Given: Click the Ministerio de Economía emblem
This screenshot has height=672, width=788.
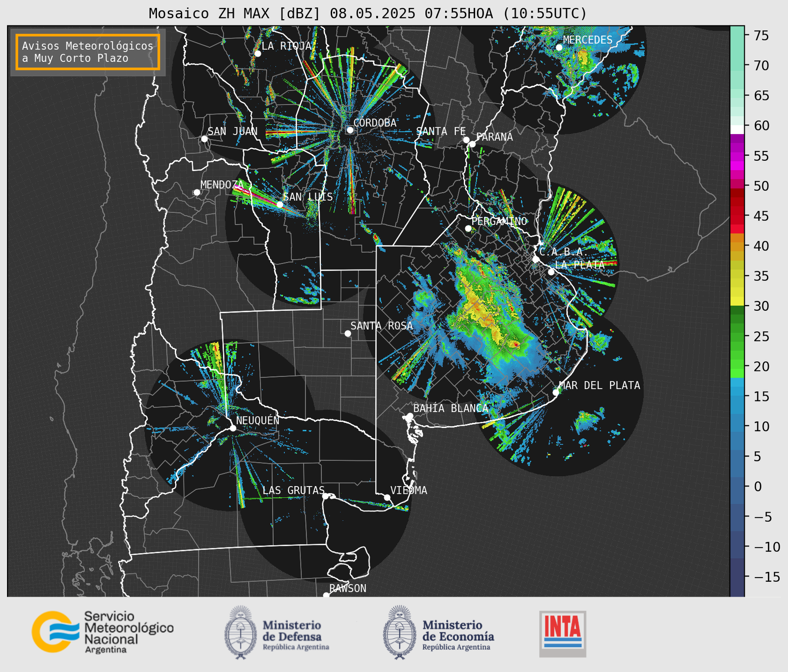Looking at the screenshot, I should pos(399,632).
